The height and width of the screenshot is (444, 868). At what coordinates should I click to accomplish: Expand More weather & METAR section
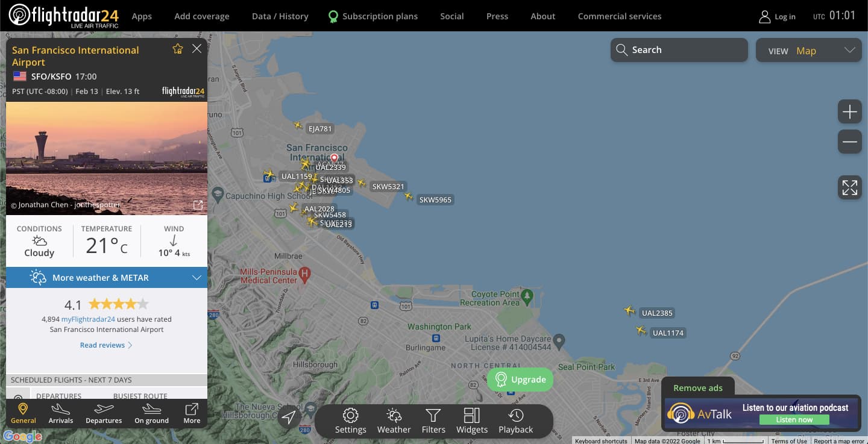click(107, 278)
